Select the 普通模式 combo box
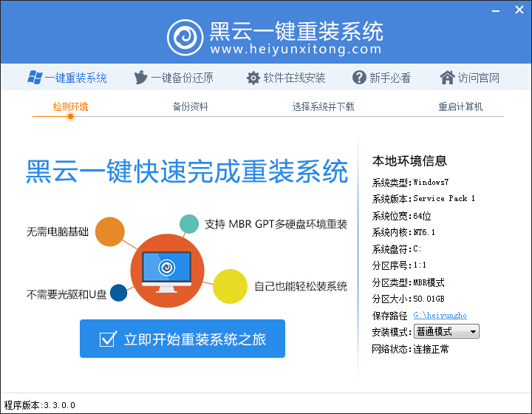Screen dimensions: 532x414 [x=446, y=331]
